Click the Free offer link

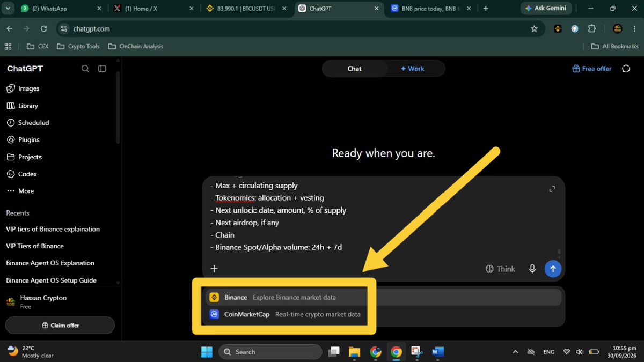pyautogui.click(x=592, y=69)
